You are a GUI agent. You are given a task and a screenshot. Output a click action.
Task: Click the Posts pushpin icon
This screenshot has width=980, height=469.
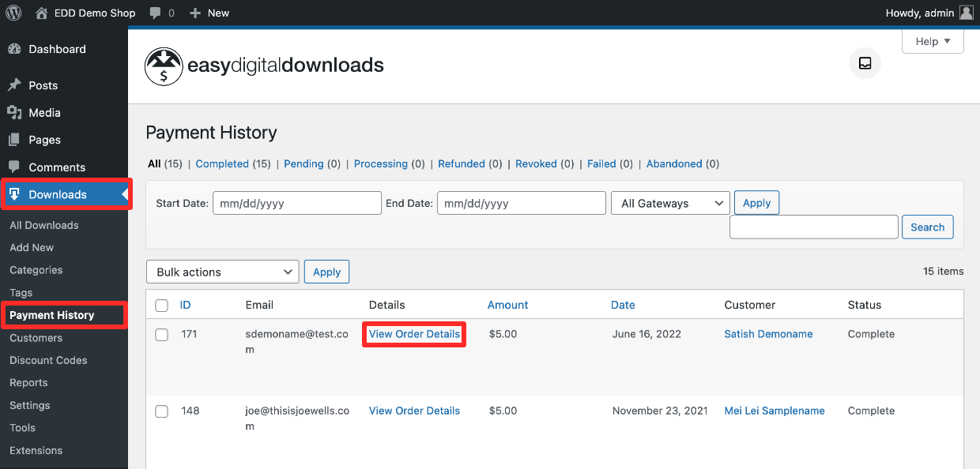click(x=14, y=85)
